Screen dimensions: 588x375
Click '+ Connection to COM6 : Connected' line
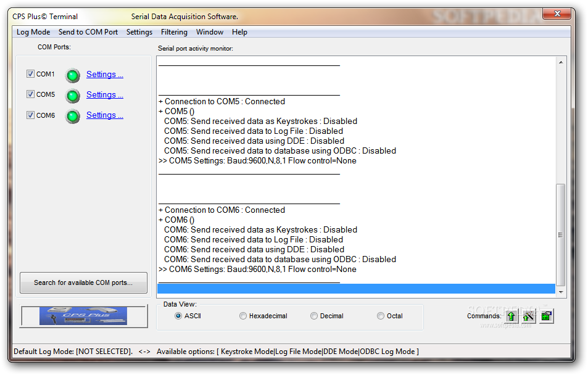[x=222, y=210]
